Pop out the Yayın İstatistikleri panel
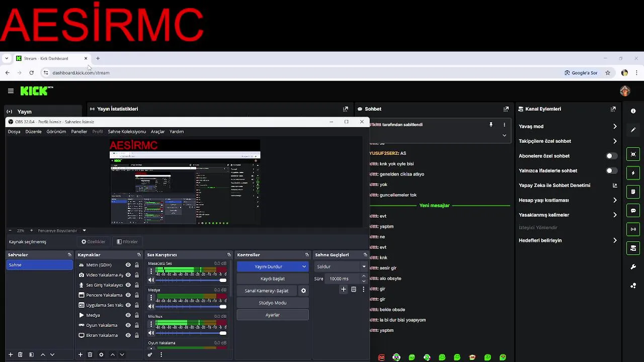This screenshot has width=644, height=362. click(x=345, y=109)
